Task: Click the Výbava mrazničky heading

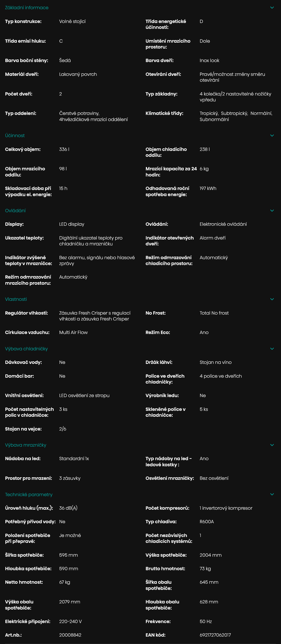Action: [26, 445]
